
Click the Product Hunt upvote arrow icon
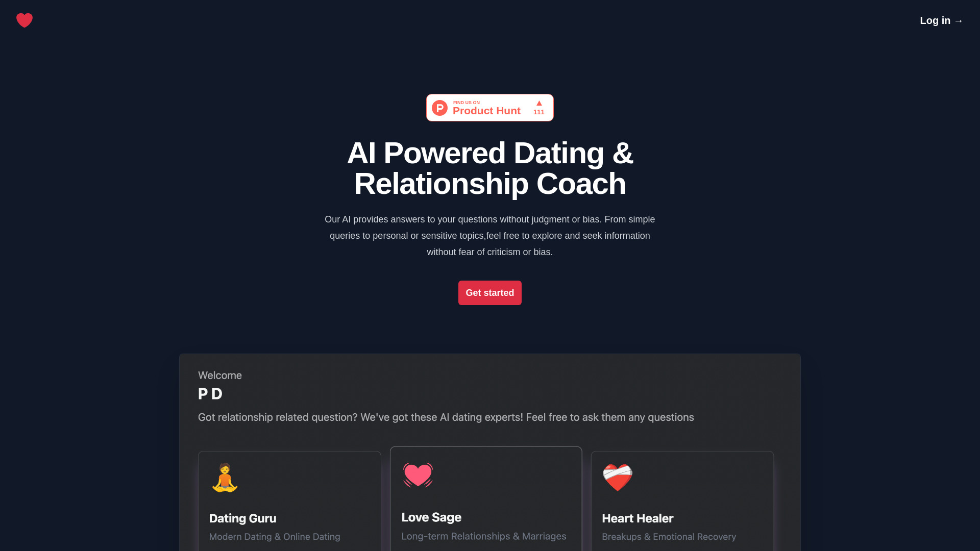tap(538, 103)
